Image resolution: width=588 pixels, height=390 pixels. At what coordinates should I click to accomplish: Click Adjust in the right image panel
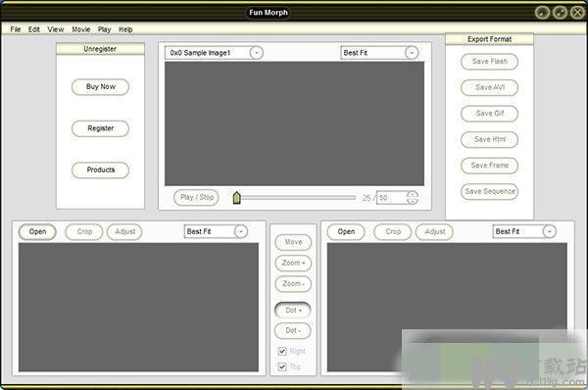click(x=434, y=232)
